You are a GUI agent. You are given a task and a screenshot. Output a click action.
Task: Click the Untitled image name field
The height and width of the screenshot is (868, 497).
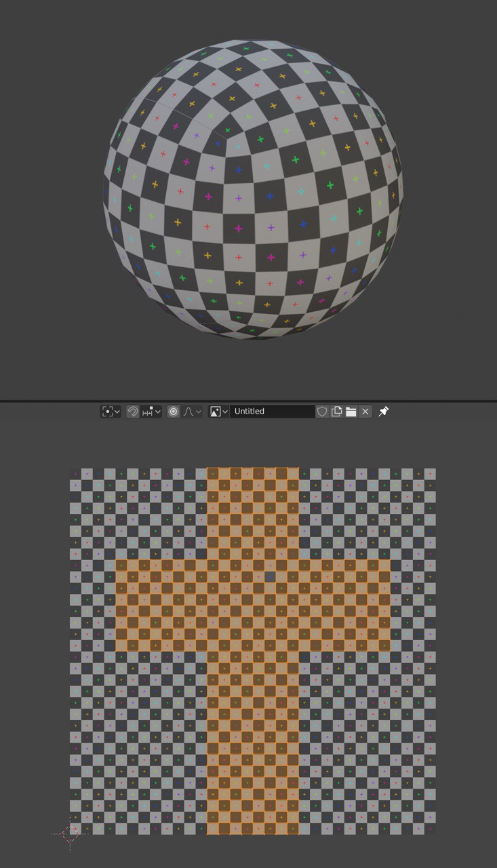click(272, 412)
